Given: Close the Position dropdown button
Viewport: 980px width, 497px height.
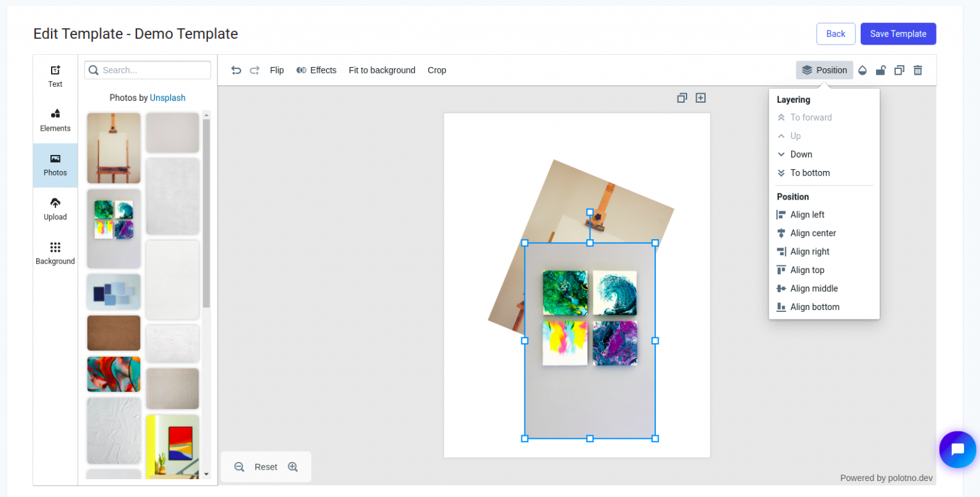Looking at the screenshot, I should pyautogui.click(x=824, y=70).
